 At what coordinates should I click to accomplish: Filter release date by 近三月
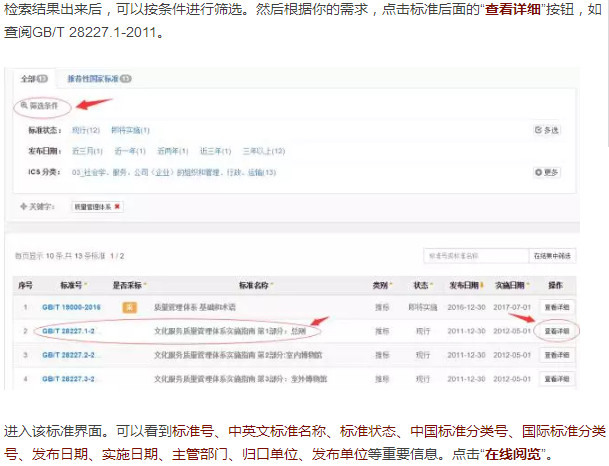[x=85, y=151]
